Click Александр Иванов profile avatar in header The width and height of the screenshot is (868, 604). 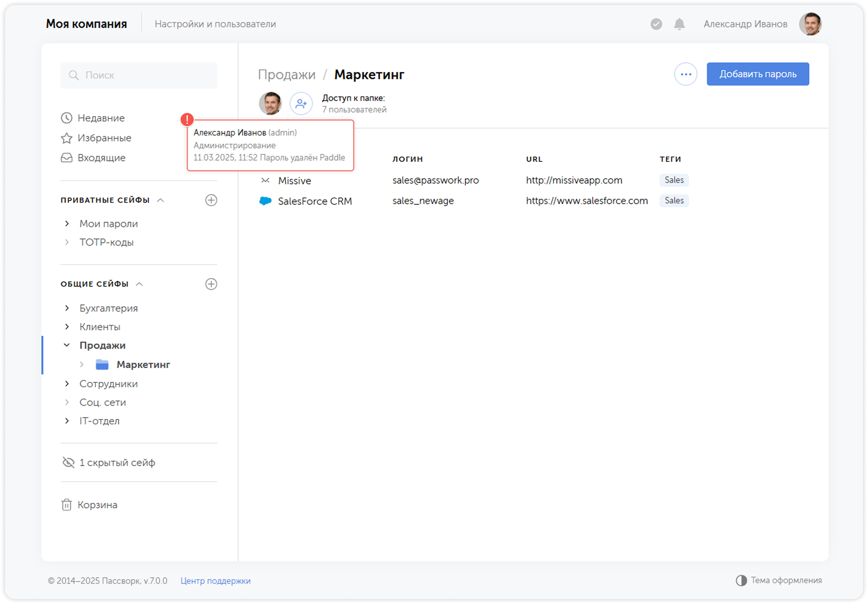[x=810, y=24]
